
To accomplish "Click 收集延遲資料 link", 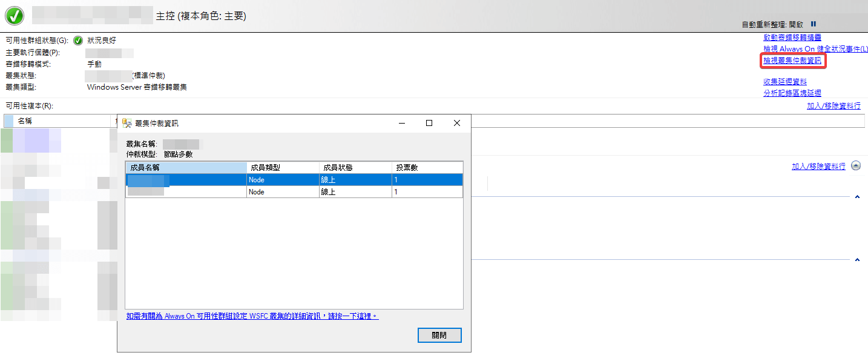I will (785, 82).
